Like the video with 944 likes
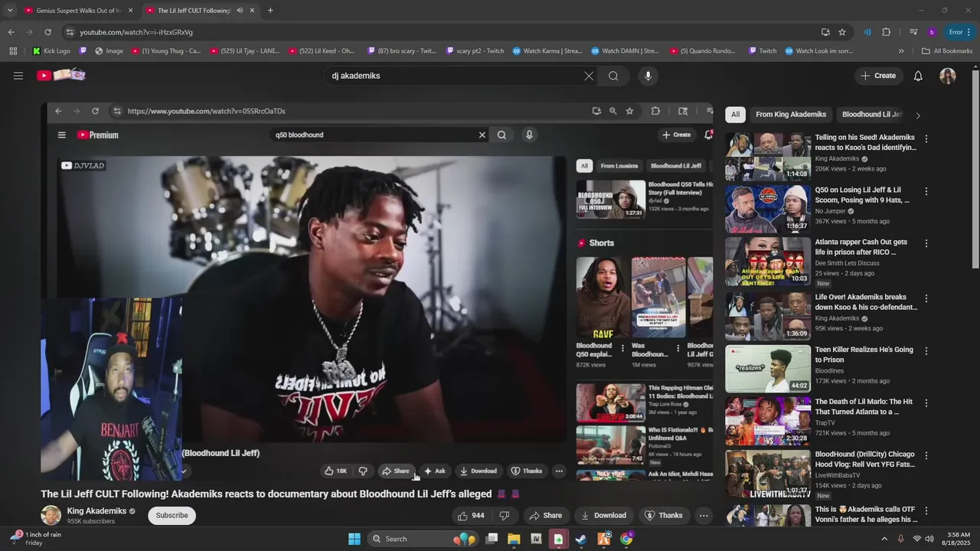The width and height of the screenshot is (980, 551). 471,516
